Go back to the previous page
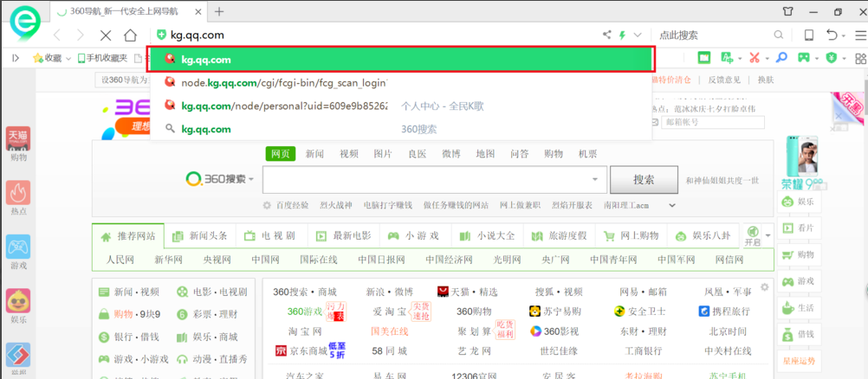Image resolution: width=868 pixels, height=379 pixels. pos(56,36)
